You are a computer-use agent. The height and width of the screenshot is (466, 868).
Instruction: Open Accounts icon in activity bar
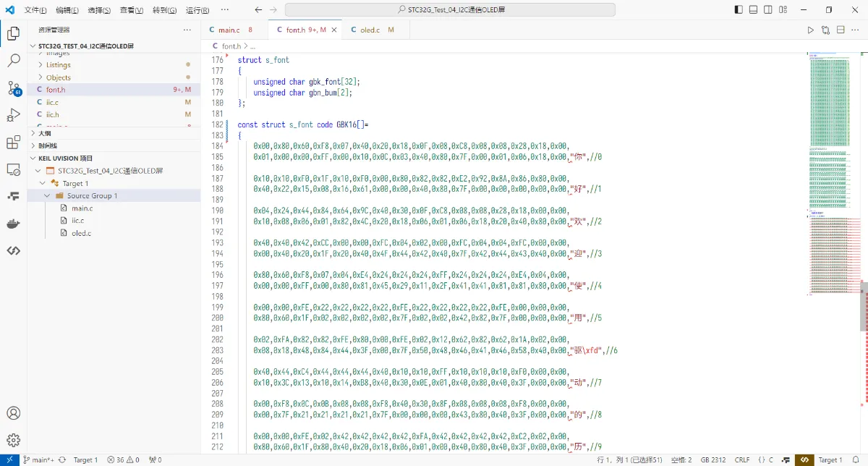pyautogui.click(x=13, y=413)
